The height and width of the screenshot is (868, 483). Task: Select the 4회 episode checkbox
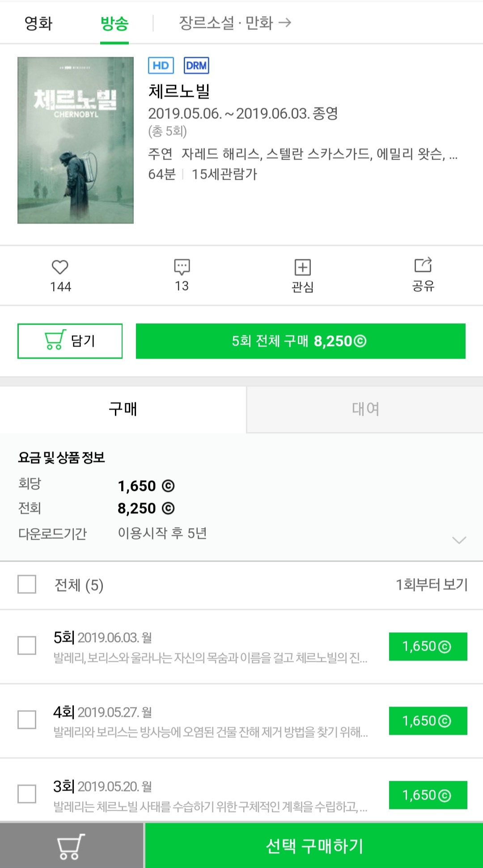pos(27,720)
